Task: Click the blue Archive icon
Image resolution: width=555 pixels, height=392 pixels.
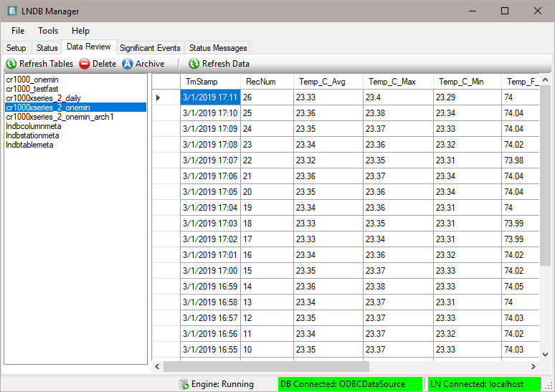Action: pos(128,64)
